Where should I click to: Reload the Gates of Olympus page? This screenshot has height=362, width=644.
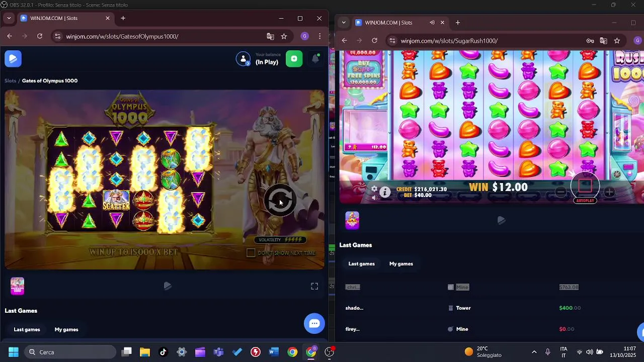tap(40, 36)
